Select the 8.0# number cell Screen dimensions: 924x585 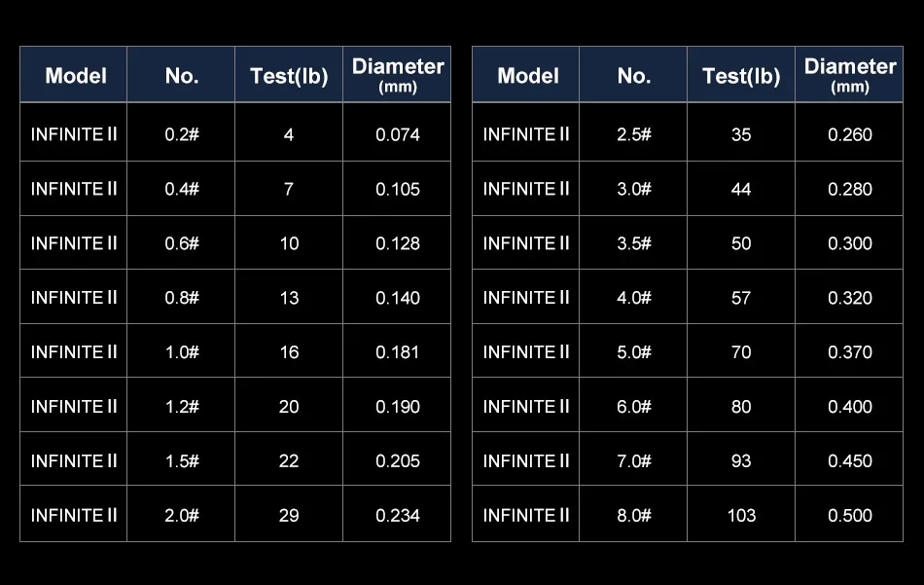click(x=634, y=515)
